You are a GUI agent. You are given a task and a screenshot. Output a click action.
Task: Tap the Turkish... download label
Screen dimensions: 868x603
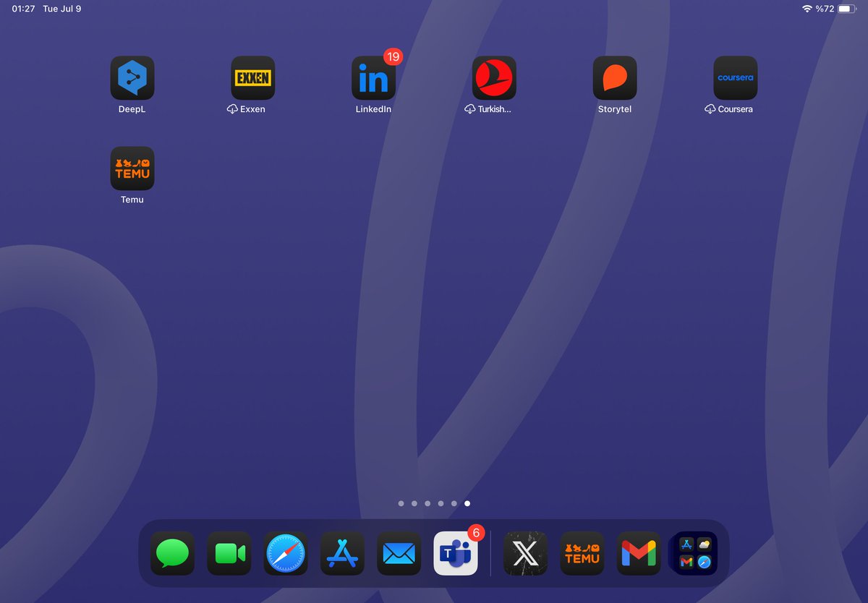[x=488, y=109]
